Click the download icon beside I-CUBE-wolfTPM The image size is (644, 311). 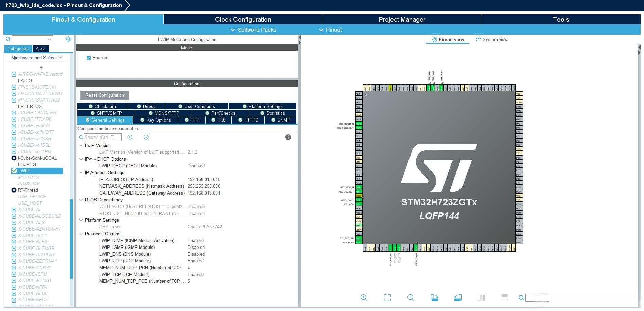(14, 151)
